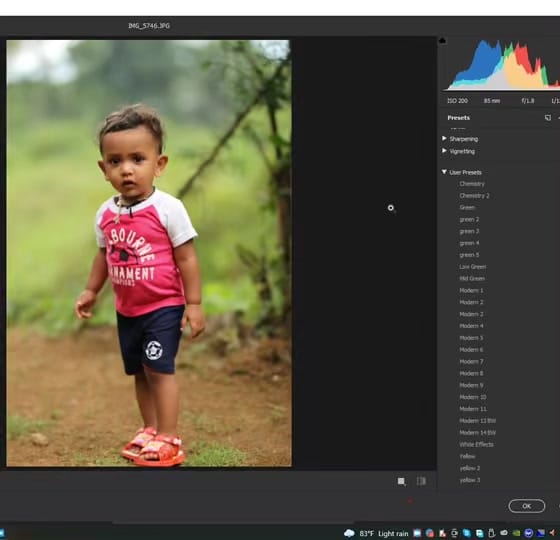The height and width of the screenshot is (540, 560).
Task: Apply the Yellow preset
Action: (467, 456)
